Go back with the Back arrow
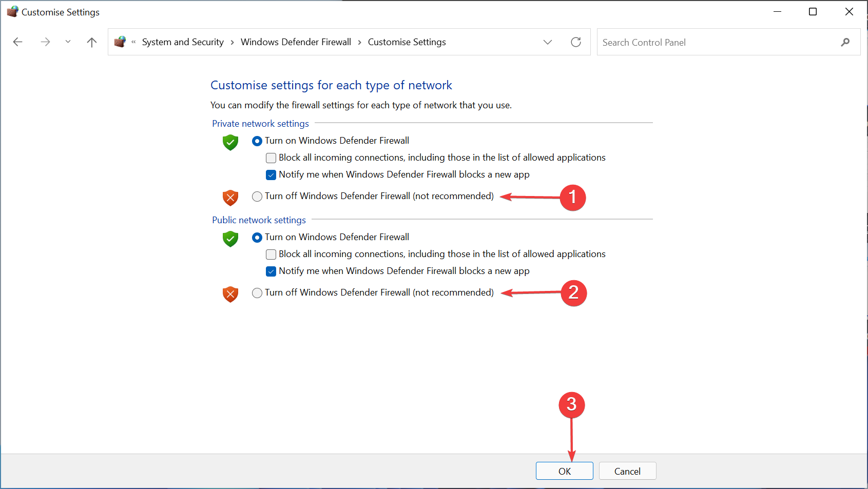 click(x=18, y=42)
